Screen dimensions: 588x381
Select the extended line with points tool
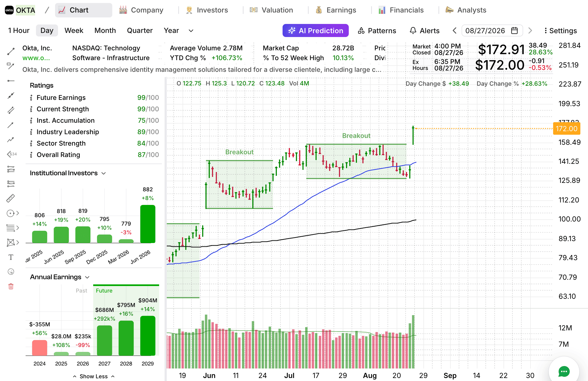pyautogui.click(x=11, y=96)
